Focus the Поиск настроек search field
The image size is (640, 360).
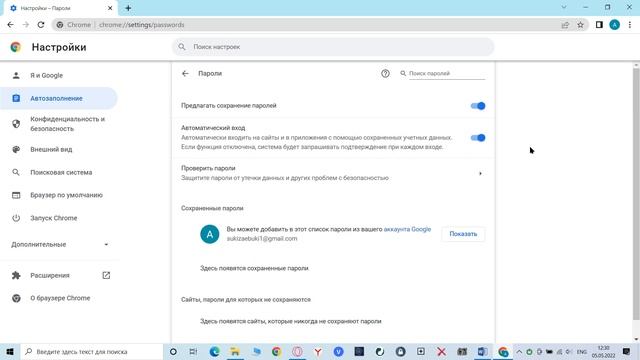click(333, 47)
